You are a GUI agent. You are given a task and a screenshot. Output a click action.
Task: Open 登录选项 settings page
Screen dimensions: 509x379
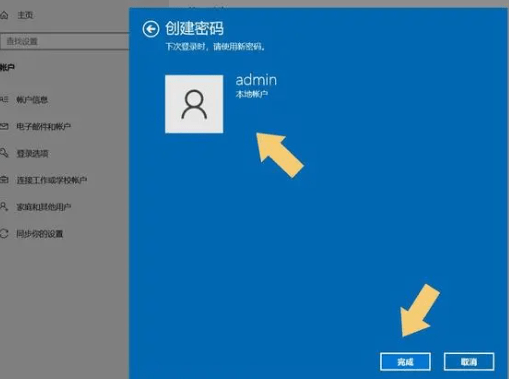32,154
